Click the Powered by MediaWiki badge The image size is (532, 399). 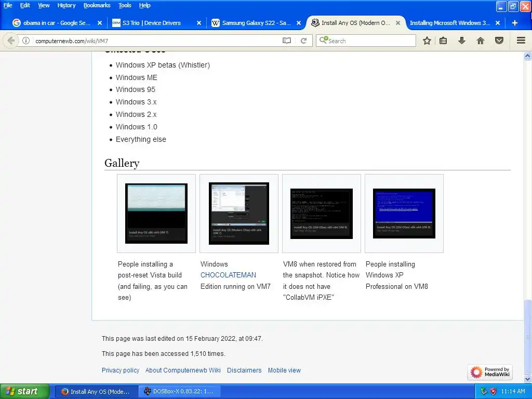[490, 372]
